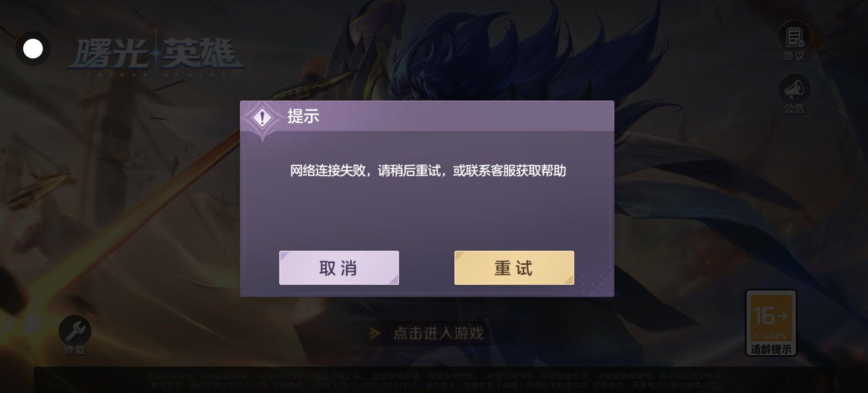Open the 公告 megaphone announcement icon
The height and width of the screenshot is (393, 868).
click(795, 90)
